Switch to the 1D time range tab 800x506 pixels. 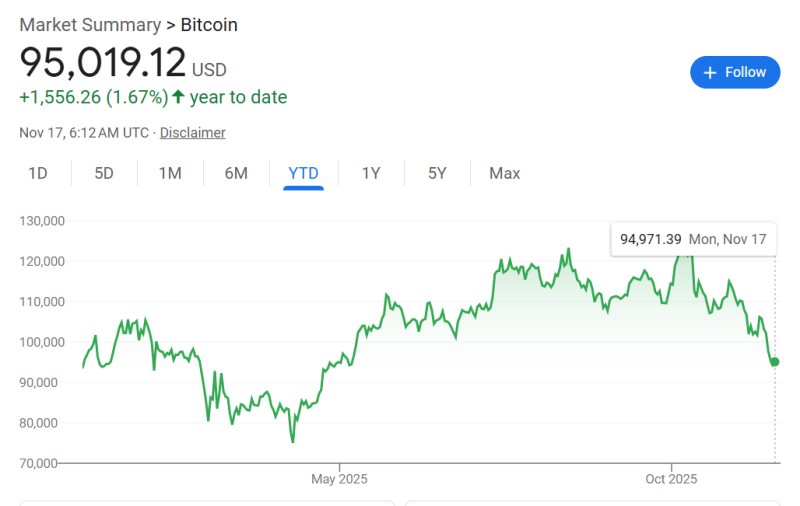[38, 173]
